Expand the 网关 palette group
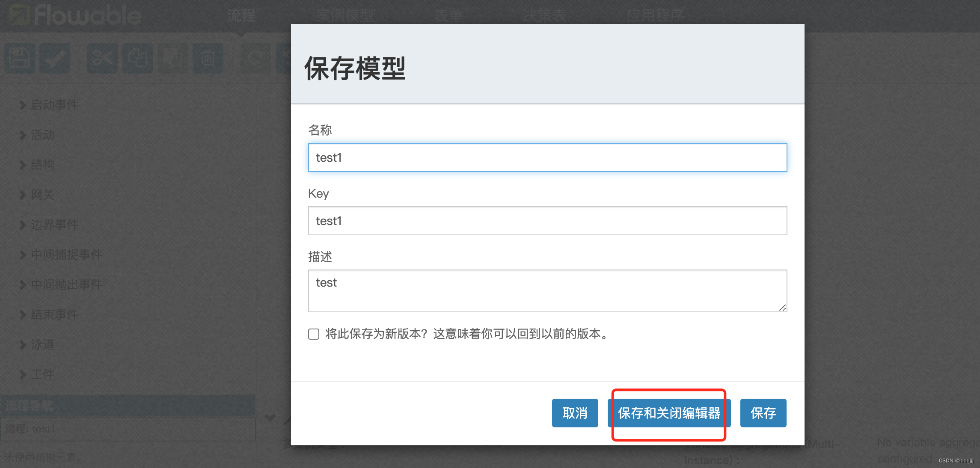Viewport: 980px width, 468px height. [x=37, y=195]
